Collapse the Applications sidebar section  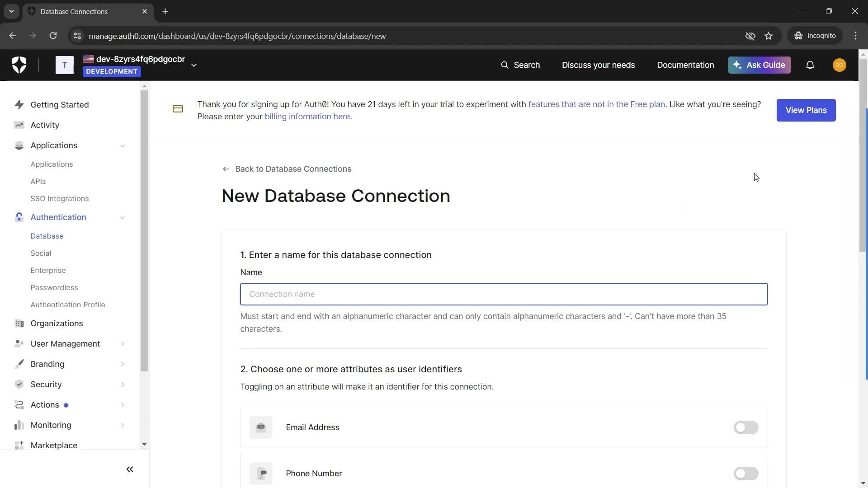click(x=123, y=145)
